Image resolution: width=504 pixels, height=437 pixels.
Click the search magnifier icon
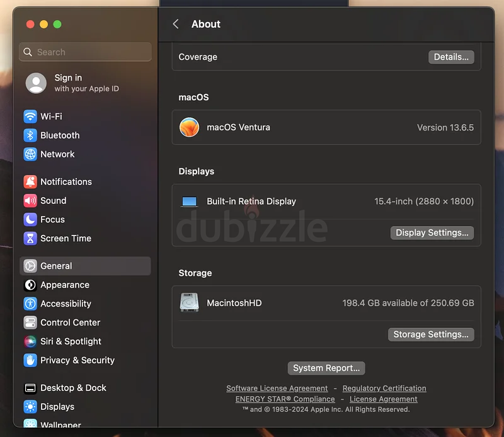click(28, 52)
